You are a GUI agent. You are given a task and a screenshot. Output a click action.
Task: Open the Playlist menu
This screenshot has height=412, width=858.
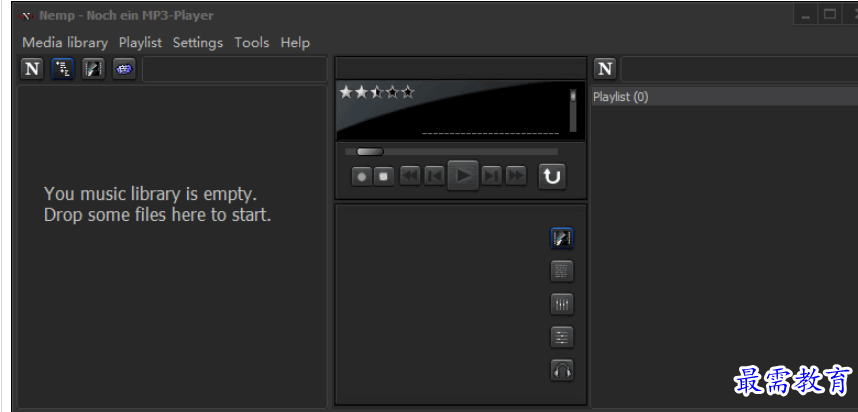click(141, 43)
